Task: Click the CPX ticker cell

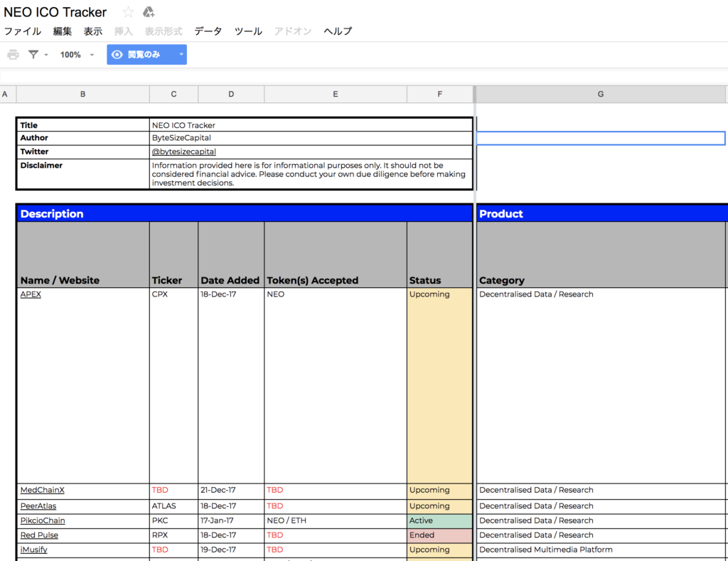Action: click(x=173, y=385)
